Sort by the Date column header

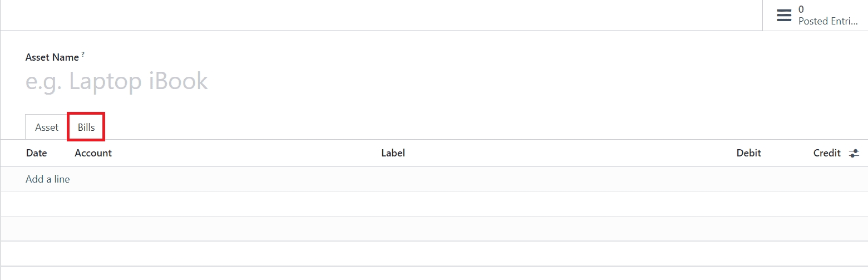36,153
